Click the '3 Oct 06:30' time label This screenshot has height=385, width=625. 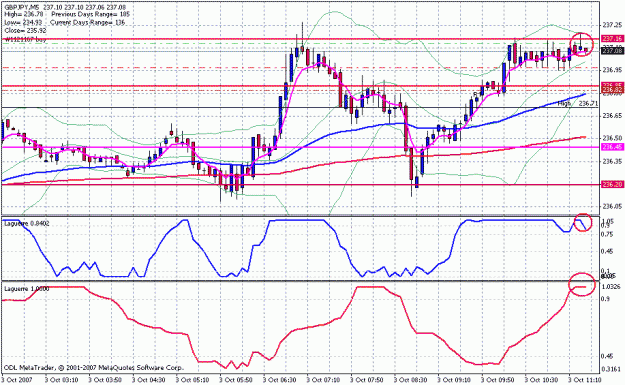(x=279, y=380)
